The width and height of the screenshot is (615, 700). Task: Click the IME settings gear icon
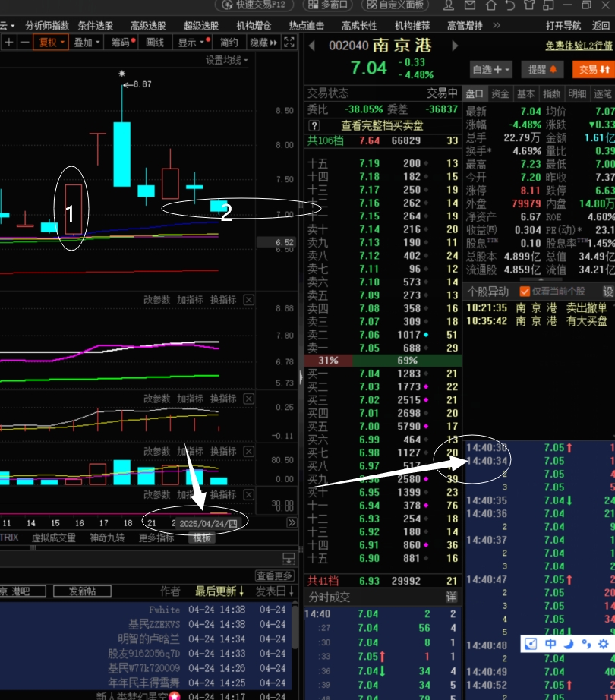pos(603,644)
